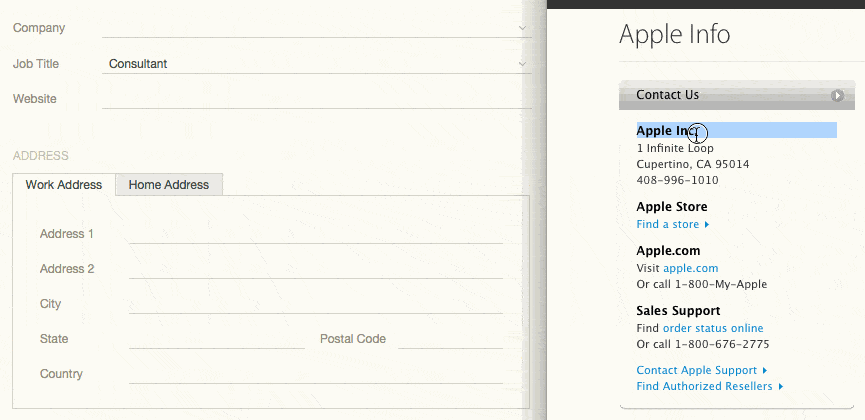Click the State input field

(216, 339)
